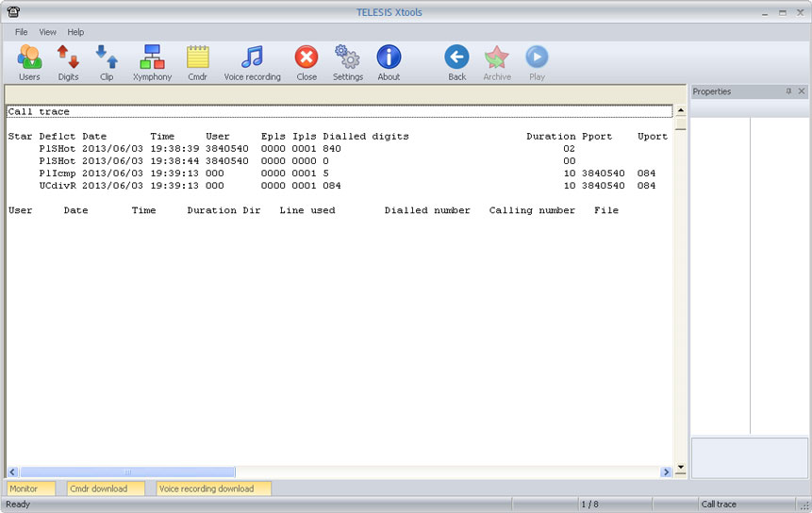Screen dimensions: 812x513
Task: Open the Help menu
Action: tap(75, 32)
